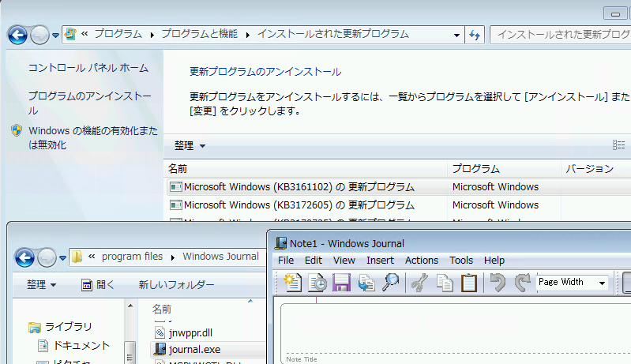Open Windows の機能の有効化または無効化 link
This screenshot has height=364, width=631.
[x=93, y=137]
